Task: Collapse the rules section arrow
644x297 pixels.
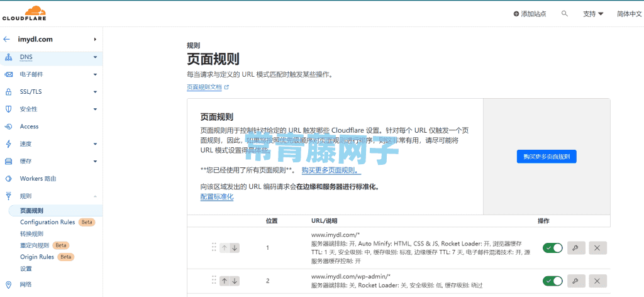Action: (x=96, y=196)
